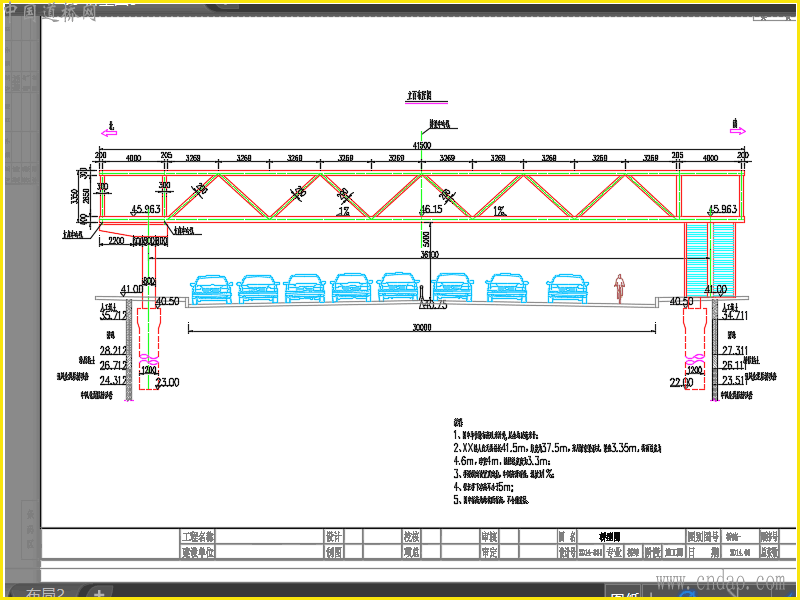Image resolution: width=800 pixels, height=600 pixels.
Task: Click the 建设单位 title block cell
Action: [198, 552]
